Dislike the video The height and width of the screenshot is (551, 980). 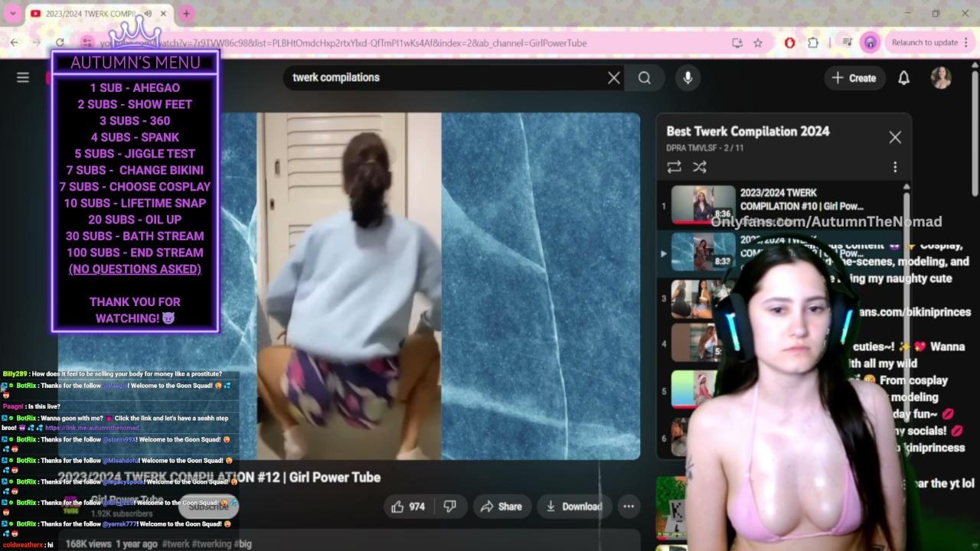pos(450,507)
